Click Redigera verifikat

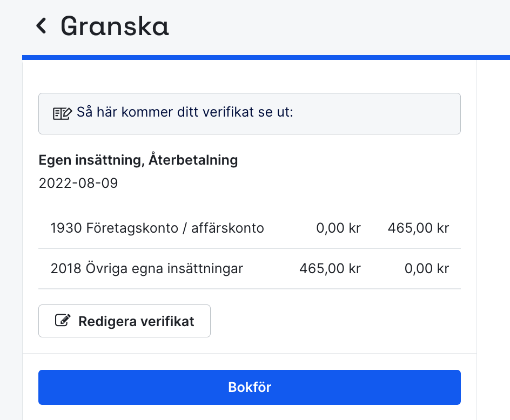pyautogui.click(x=124, y=320)
